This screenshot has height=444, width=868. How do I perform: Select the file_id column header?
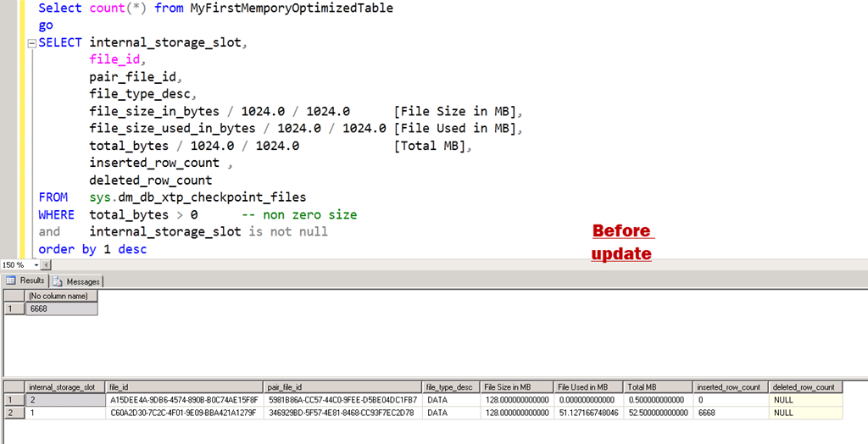[x=184, y=387]
